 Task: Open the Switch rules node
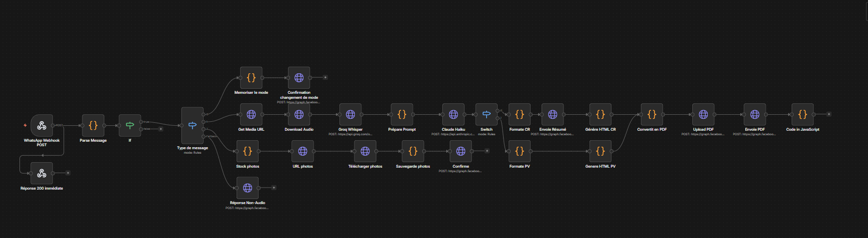pos(486,114)
